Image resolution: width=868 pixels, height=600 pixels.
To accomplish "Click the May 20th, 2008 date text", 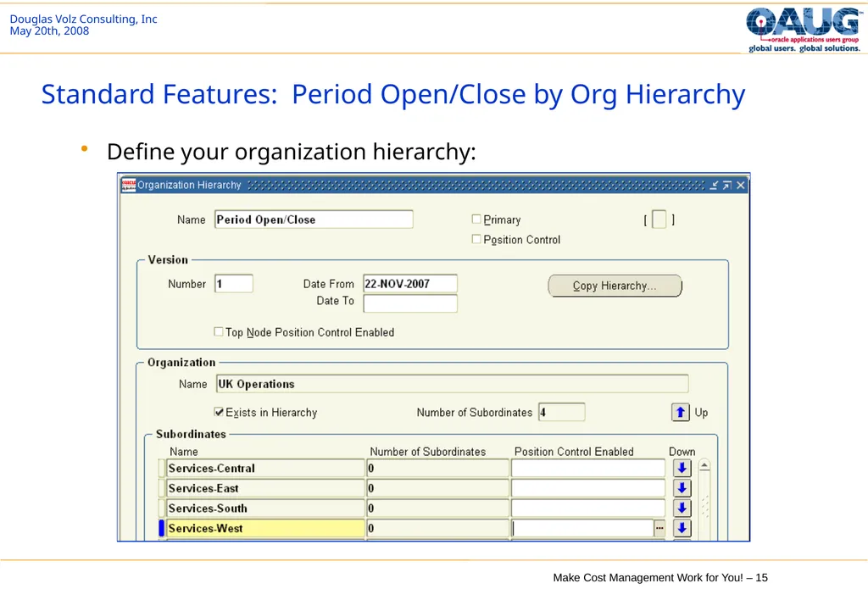I will point(49,31).
